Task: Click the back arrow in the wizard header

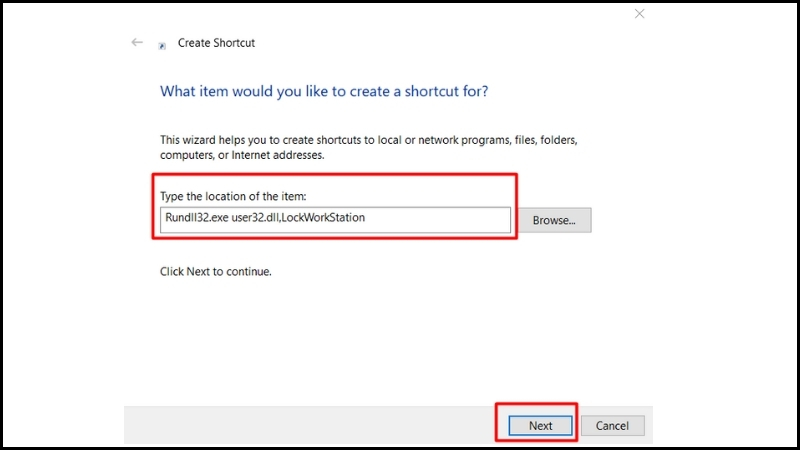Action: pos(137,42)
